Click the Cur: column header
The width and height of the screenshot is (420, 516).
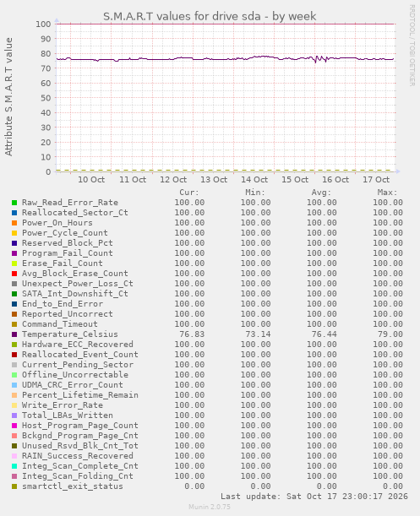tap(189, 193)
